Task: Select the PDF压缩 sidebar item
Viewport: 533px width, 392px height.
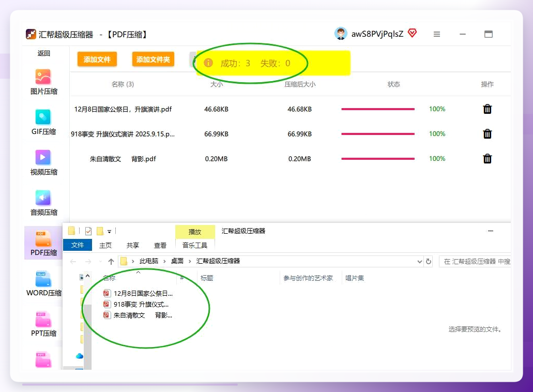Action: (43, 243)
